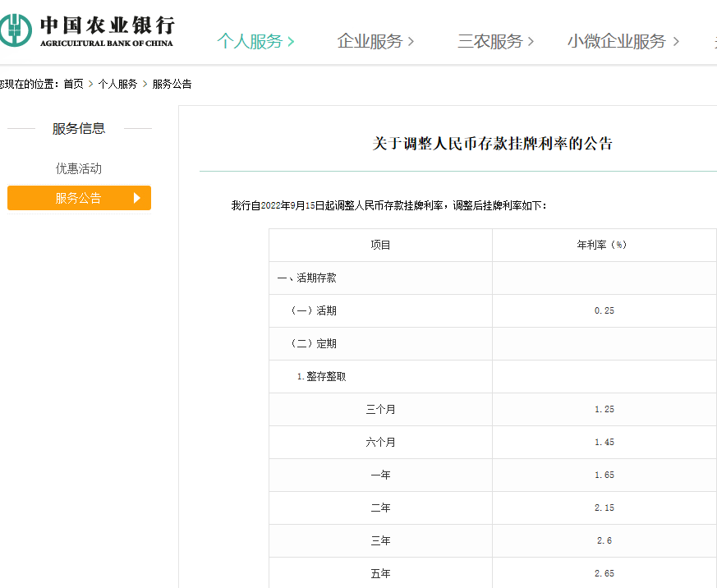Expand the 个人服务 navigation menu
The height and width of the screenshot is (588, 717).
tap(250, 39)
